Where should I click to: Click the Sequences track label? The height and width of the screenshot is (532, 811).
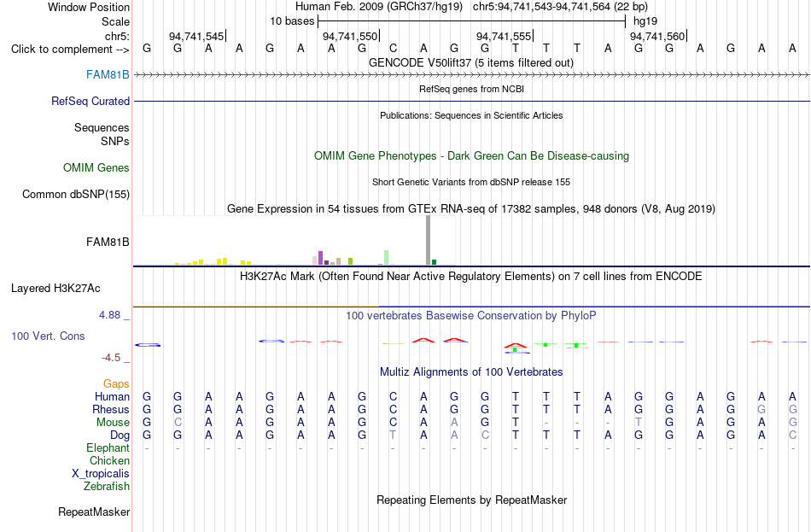[x=102, y=127]
